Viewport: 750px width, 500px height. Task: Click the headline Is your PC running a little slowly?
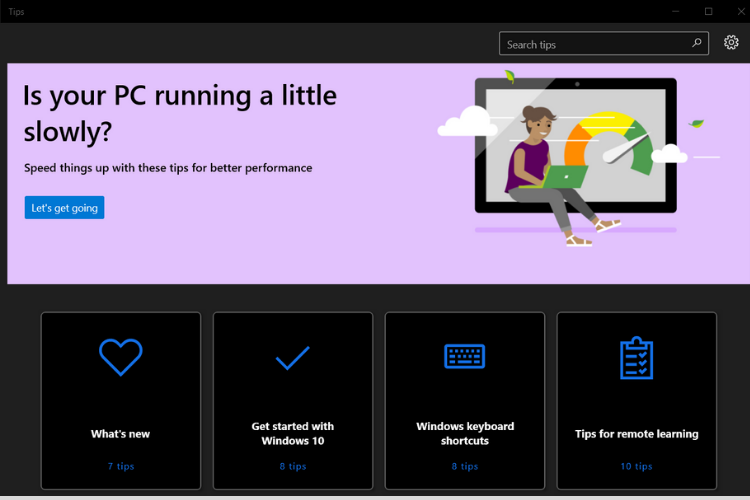(x=180, y=113)
